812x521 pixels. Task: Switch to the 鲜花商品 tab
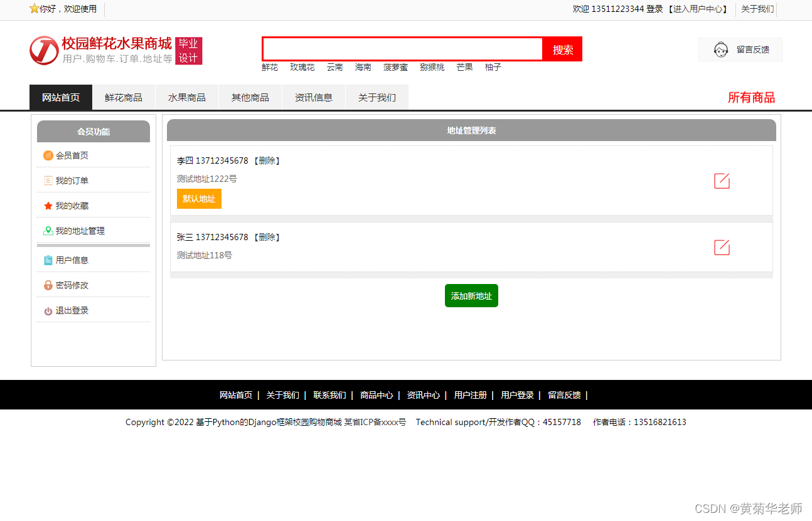click(124, 97)
